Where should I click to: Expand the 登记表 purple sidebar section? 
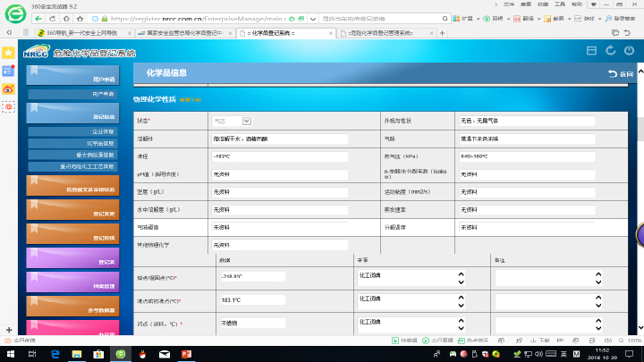tap(72, 261)
